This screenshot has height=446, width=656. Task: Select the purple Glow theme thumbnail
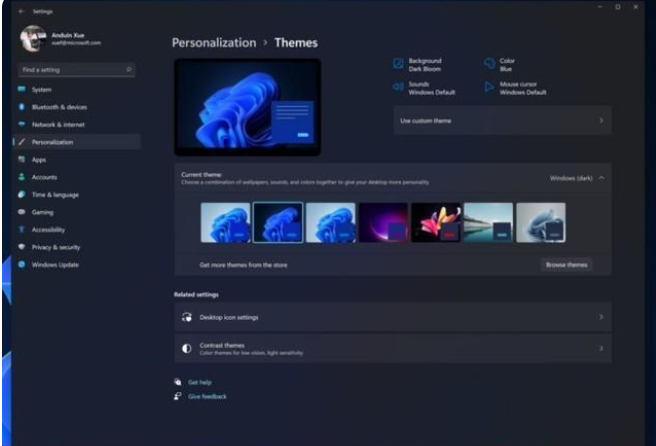pos(383,223)
